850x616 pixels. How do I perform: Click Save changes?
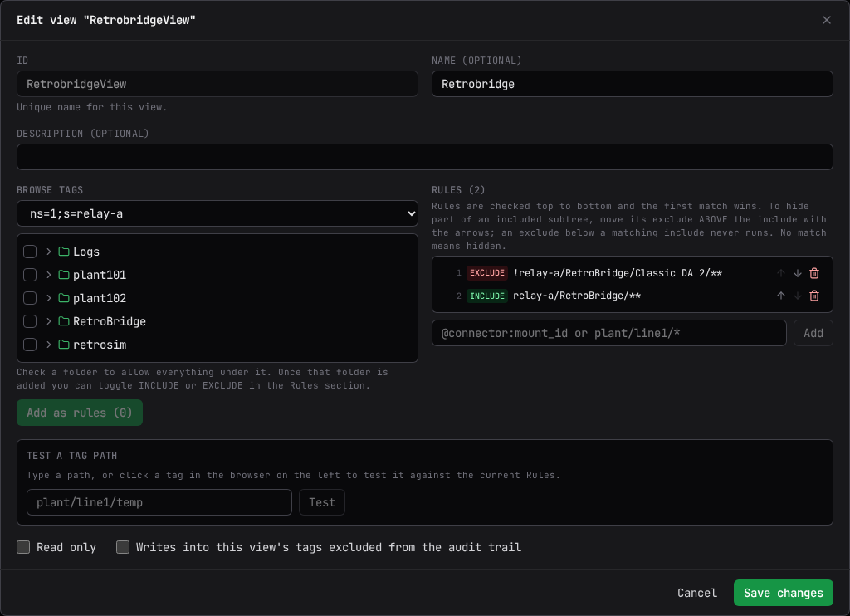pos(784,594)
